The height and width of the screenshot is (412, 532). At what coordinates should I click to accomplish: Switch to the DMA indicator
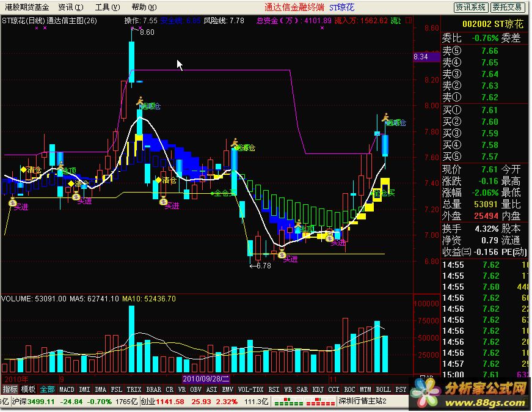(x=100, y=389)
